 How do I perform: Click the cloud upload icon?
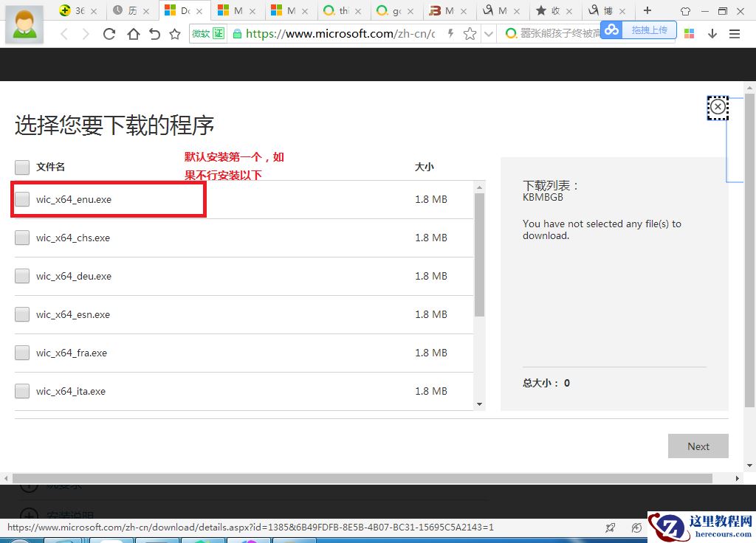click(611, 30)
